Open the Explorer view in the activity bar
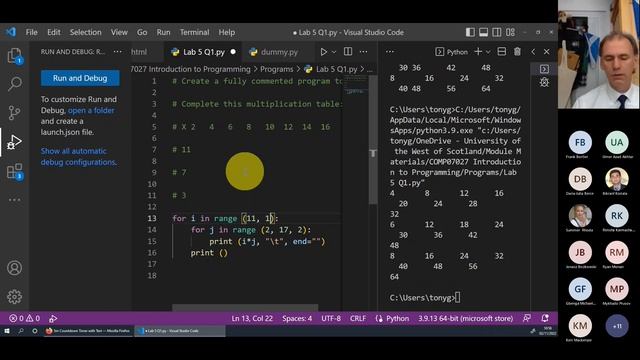 coord(14,56)
